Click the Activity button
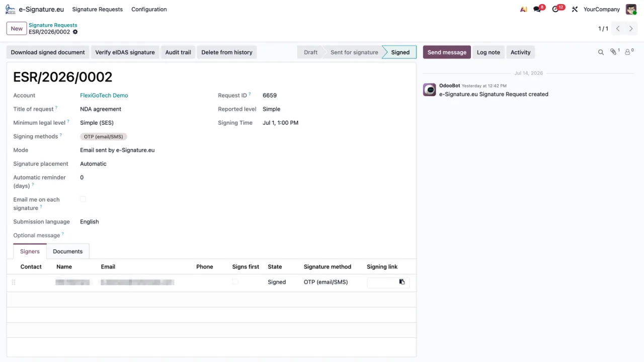Viewport: 644px width, 362px height. point(520,52)
